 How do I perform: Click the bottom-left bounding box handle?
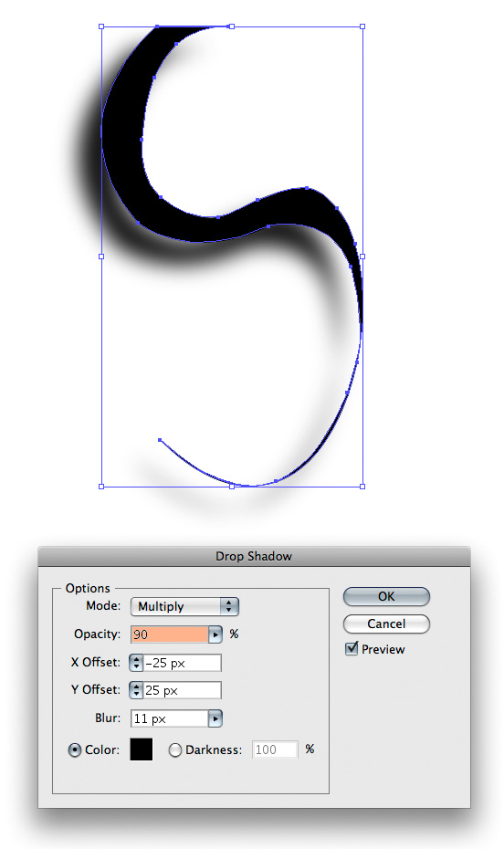pos(101,487)
